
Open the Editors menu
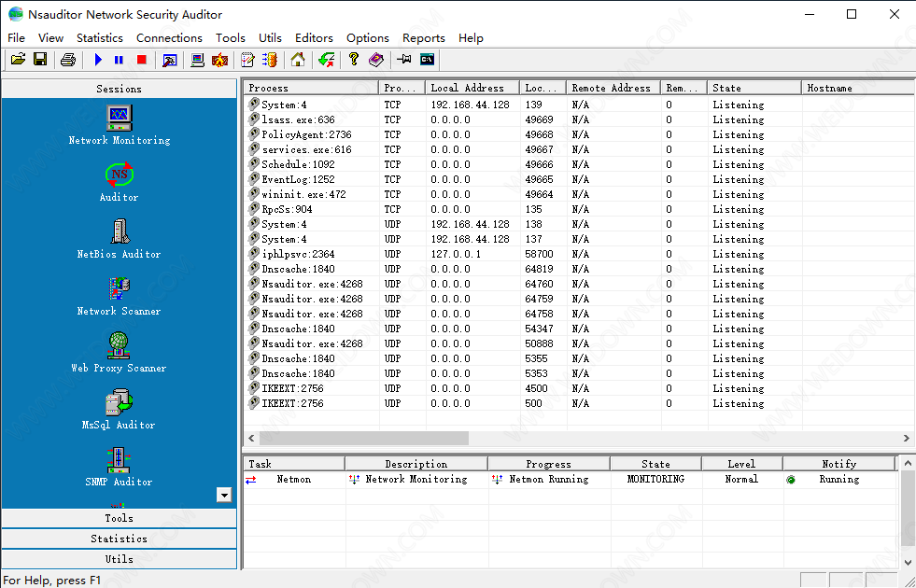[314, 38]
